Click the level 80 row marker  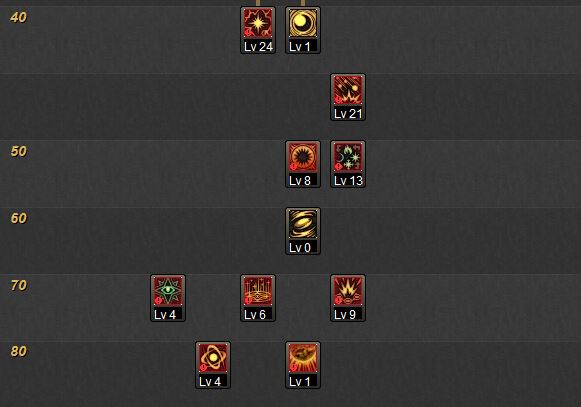click(x=19, y=351)
